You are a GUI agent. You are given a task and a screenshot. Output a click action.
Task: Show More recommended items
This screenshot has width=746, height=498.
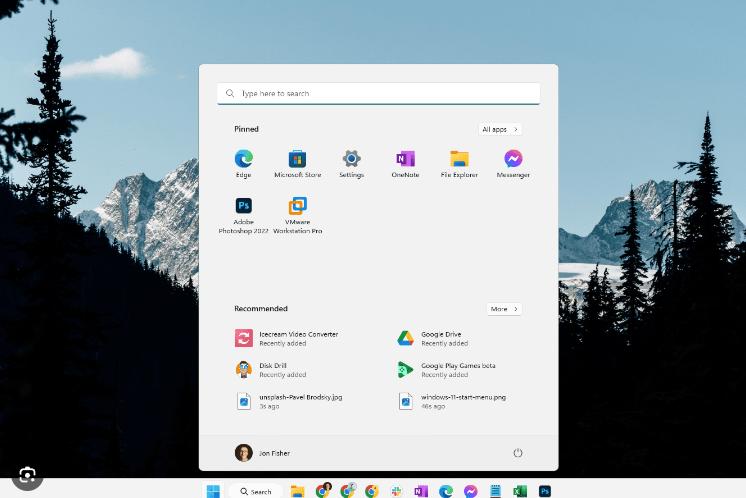pos(504,309)
